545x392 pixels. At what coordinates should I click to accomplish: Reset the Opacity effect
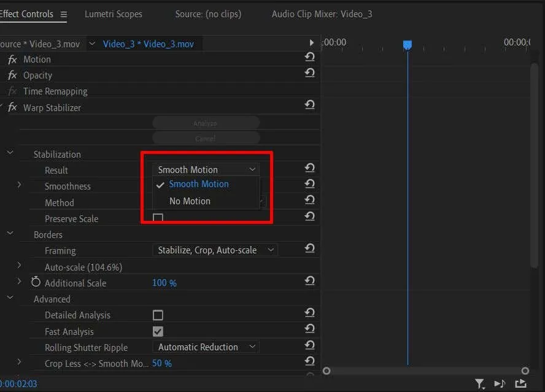pyautogui.click(x=310, y=74)
